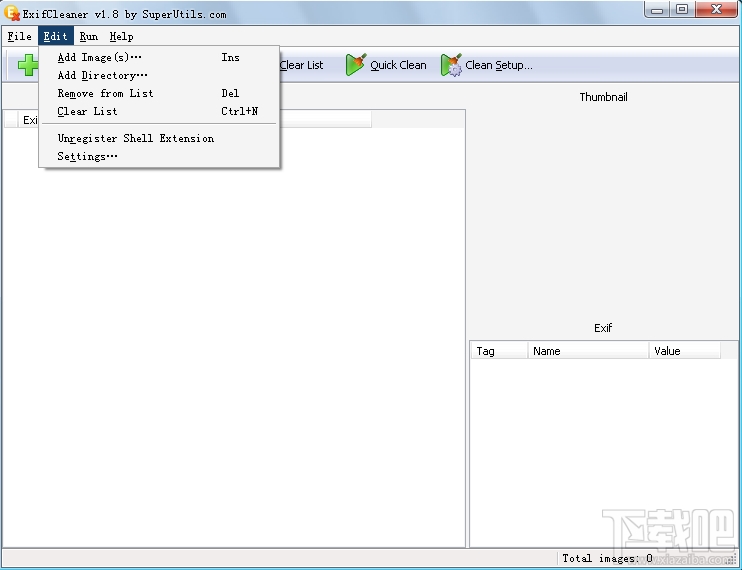742x570 pixels.
Task: Click the Clear List toolbar button
Action: pyautogui.click(x=301, y=65)
